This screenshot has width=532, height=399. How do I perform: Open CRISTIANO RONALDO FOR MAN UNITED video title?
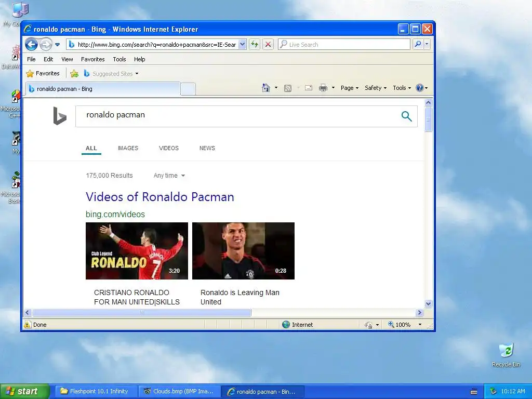137,297
